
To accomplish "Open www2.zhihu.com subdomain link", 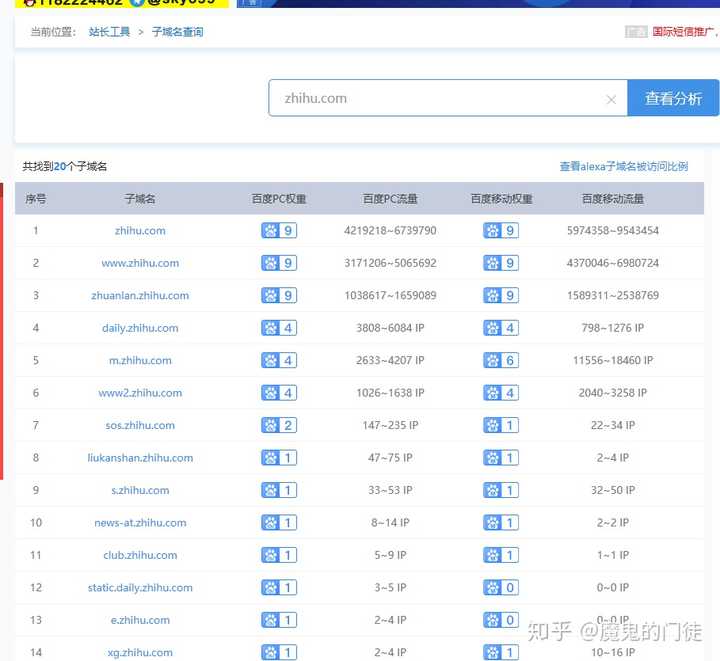I will click(140, 393).
